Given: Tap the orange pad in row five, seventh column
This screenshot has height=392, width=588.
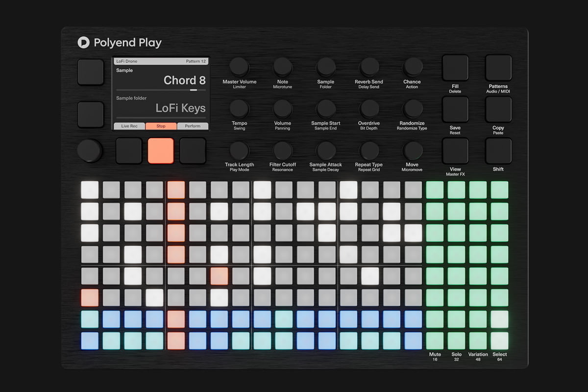Looking at the screenshot, I should click(x=219, y=276).
